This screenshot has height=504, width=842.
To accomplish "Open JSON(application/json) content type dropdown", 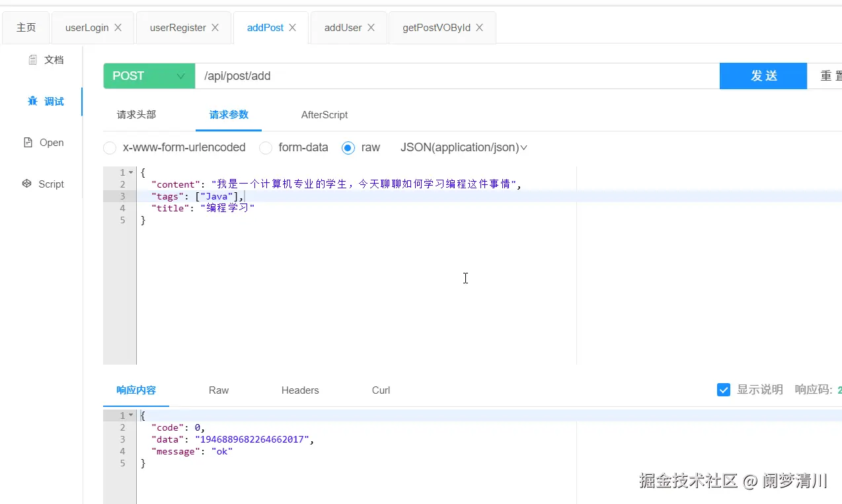I will pos(464,147).
